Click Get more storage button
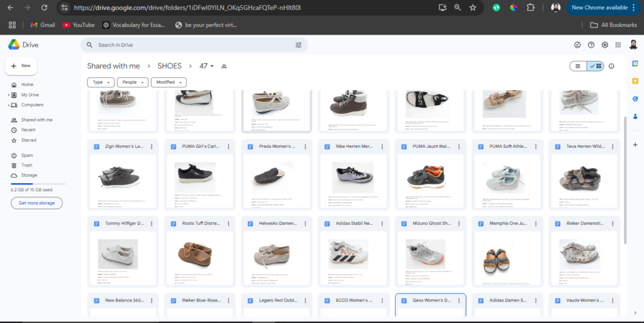The height and width of the screenshot is (323, 644). pyautogui.click(x=36, y=203)
